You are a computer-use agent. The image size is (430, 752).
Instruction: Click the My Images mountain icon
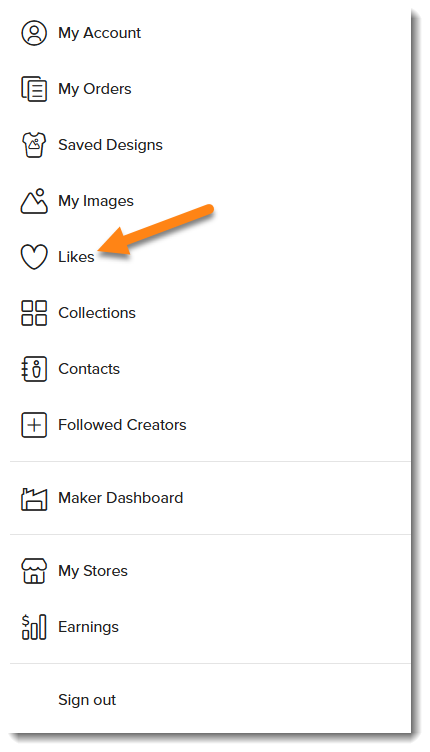tap(34, 201)
